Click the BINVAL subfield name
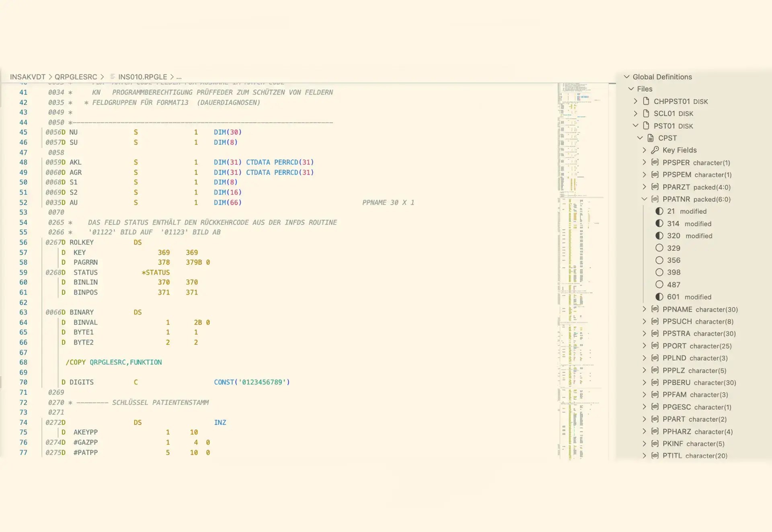 (x=86, y=322)
